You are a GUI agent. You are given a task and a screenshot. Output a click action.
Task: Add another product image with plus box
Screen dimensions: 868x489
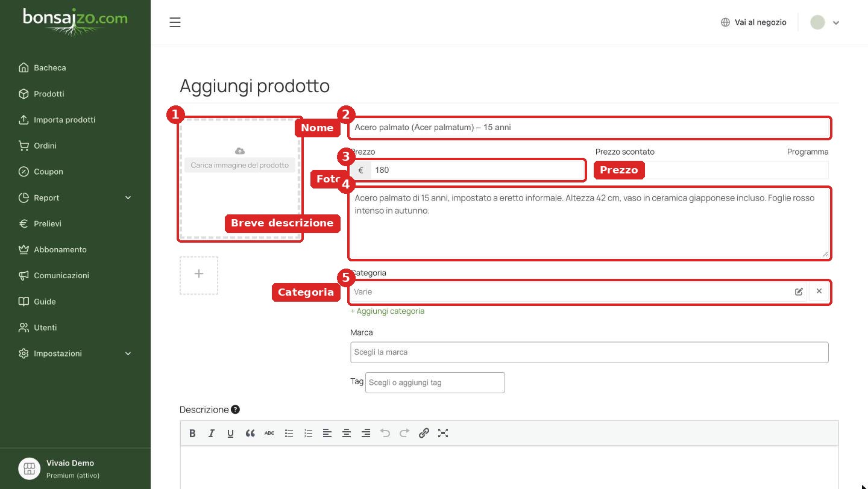(199, 275)
